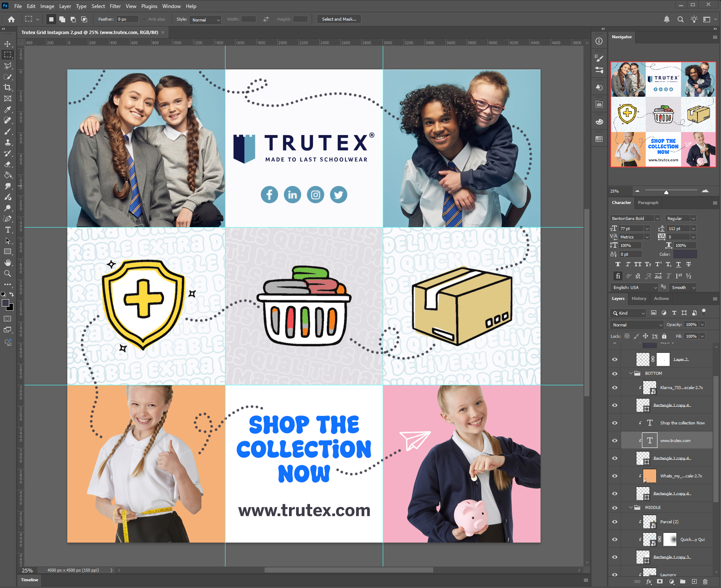Open Search icon in top right

point(680,19)
